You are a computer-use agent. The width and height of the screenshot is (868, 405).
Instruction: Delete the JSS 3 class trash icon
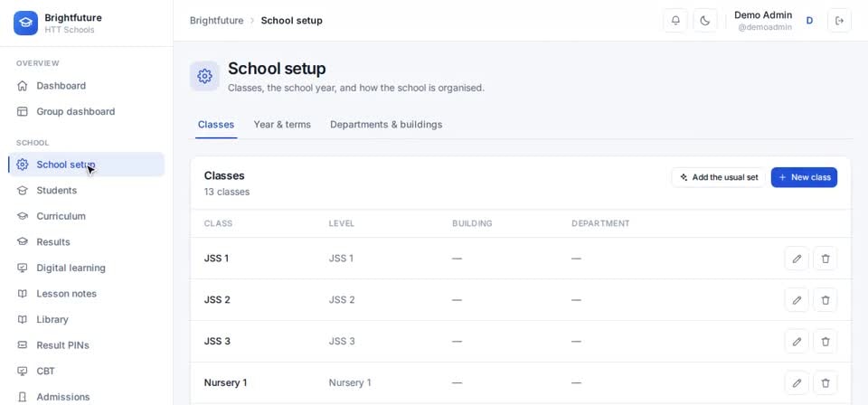click(826, 342)
